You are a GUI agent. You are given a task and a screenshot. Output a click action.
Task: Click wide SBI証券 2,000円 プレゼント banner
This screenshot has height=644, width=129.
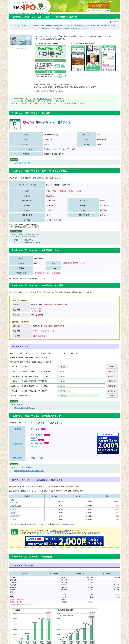point(64,541)
